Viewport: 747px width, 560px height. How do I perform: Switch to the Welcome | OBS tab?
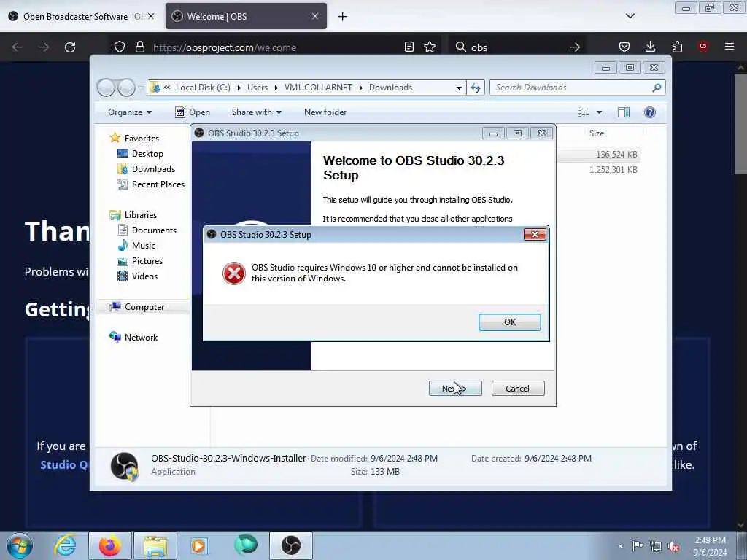(x=239, y=16)
